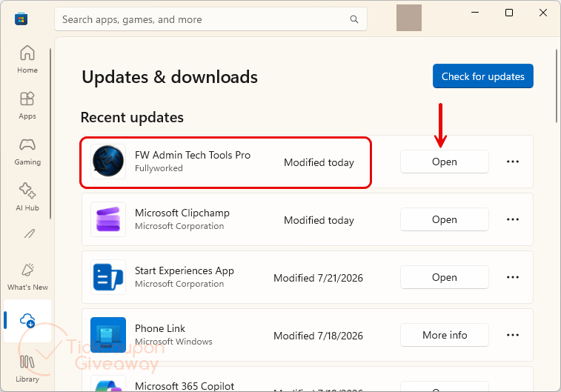Screen dimensions: 561x392
Task: Click the Microsoft Store logo icon
Action: (21, 19)
